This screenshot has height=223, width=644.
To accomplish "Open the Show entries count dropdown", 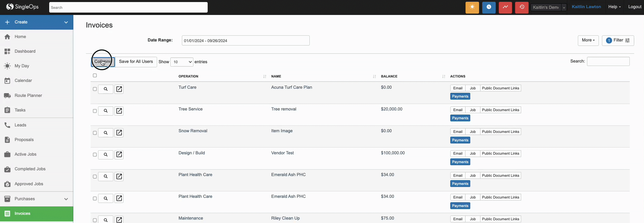I will tap(182, 62).
